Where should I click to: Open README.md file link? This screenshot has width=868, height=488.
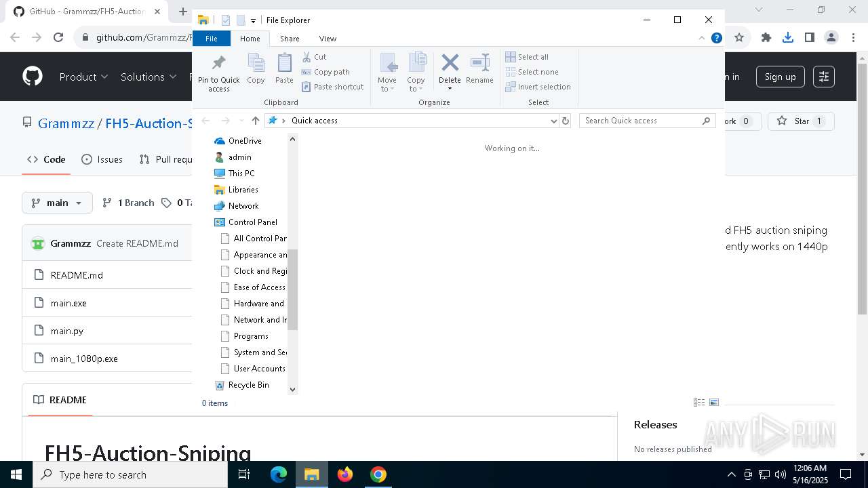[77, 275]
